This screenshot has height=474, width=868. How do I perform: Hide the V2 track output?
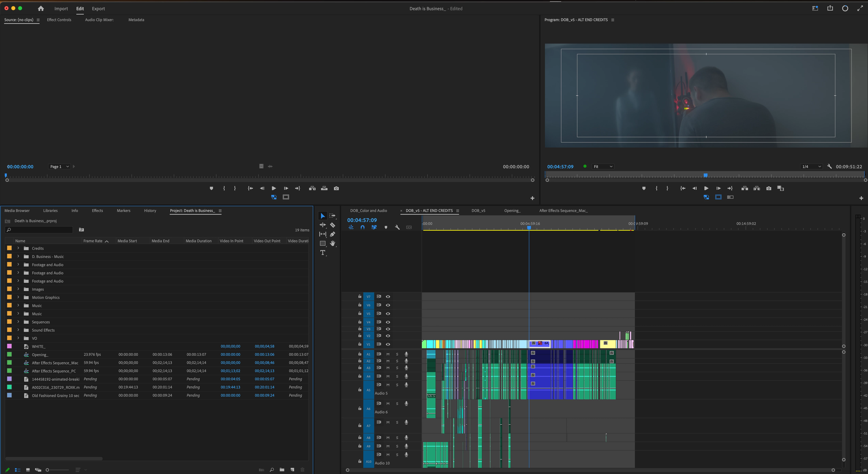388,336
